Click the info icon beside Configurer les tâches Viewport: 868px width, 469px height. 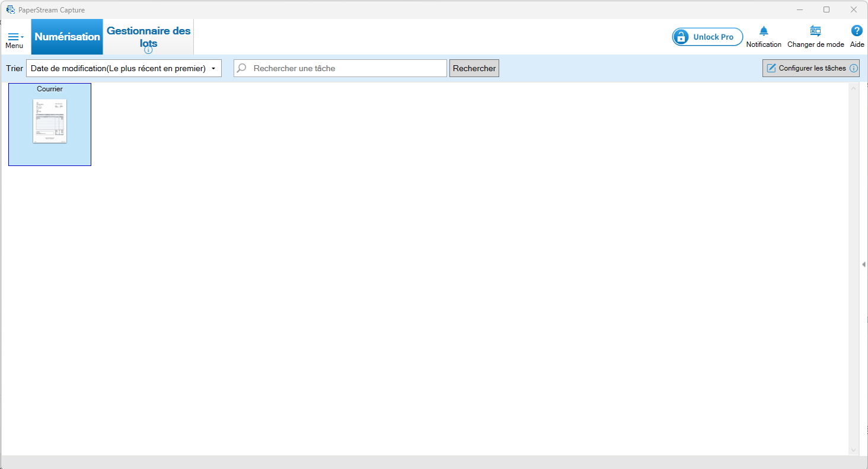pyautogui.click(x=854, y=68)
